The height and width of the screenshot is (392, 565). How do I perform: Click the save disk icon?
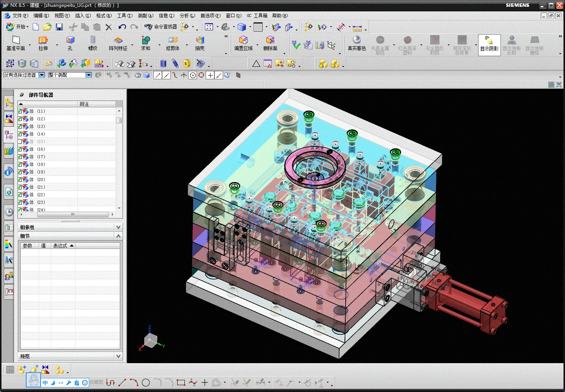[59, 27]
